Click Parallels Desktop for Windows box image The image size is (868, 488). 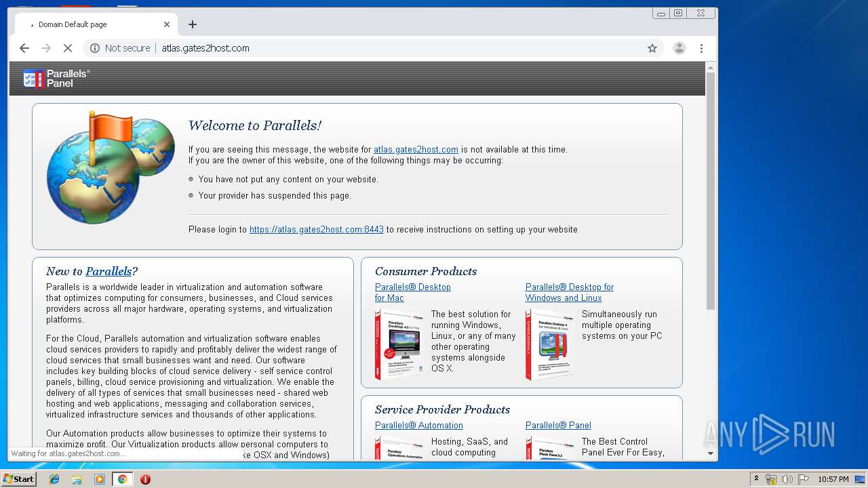click(x=551, y=344)
